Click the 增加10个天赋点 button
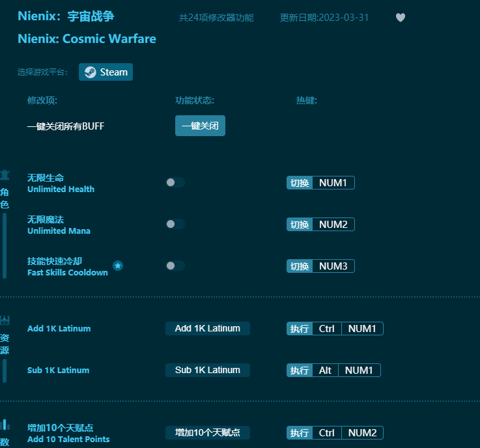 coord(208,432)
